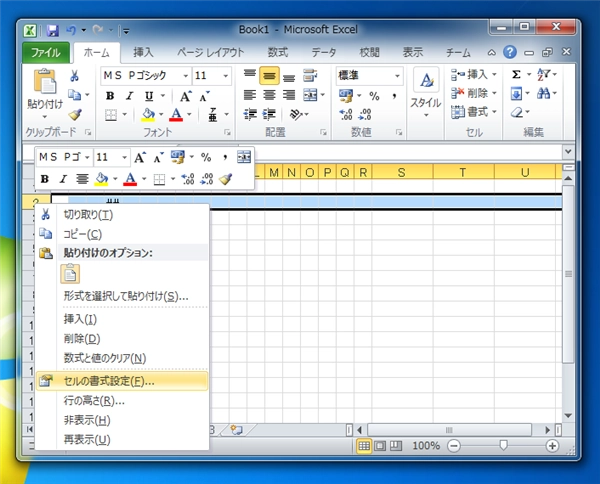This screenshot has height=484, width=600.
Task: Choose セルの書式設定(F)... in context menu
Action: pos(122,381)
